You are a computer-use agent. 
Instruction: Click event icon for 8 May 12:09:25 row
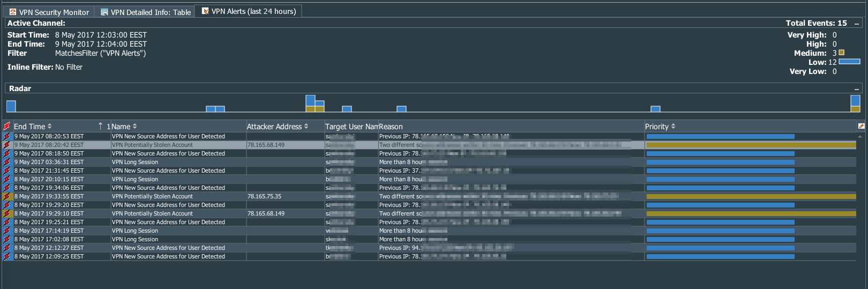[x=7, y=256]
